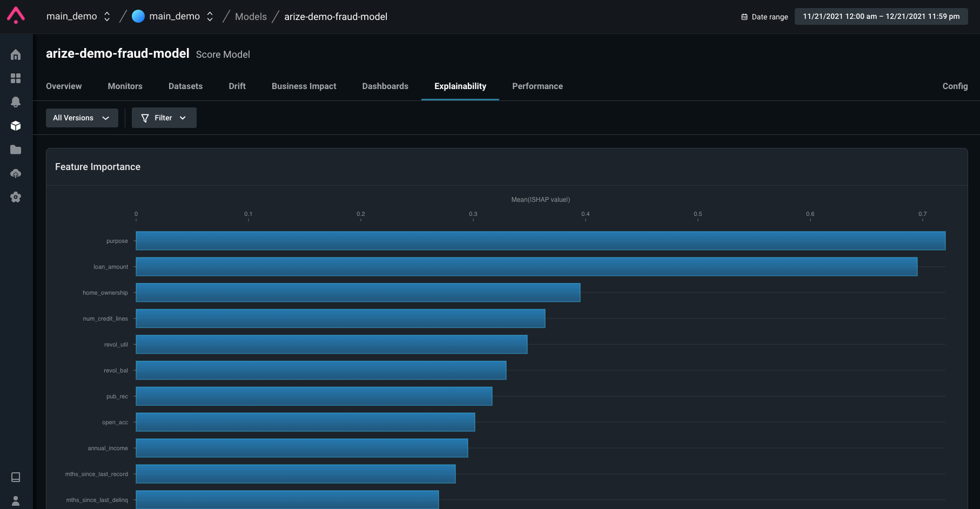
Task: Switch to the Drift tab
Action: pos(237,86)
